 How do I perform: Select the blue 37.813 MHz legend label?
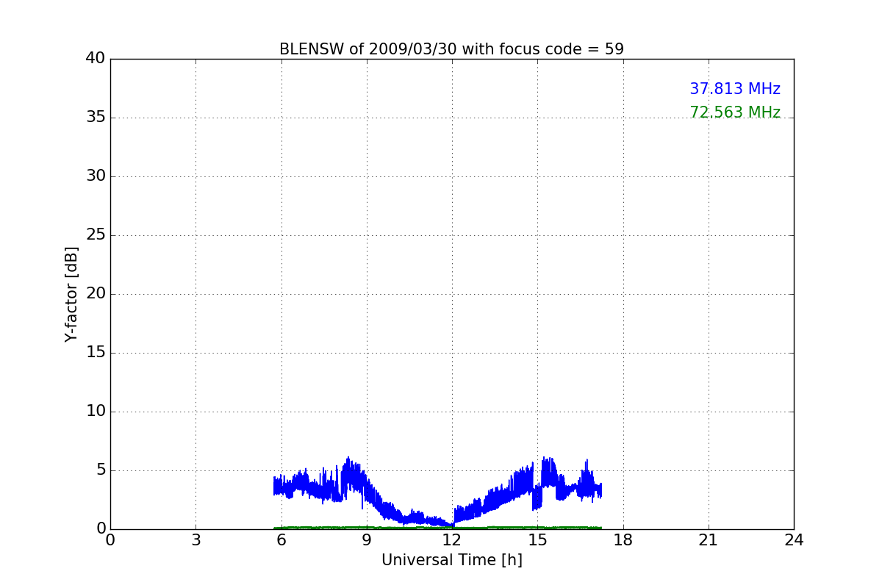(735, 89)
